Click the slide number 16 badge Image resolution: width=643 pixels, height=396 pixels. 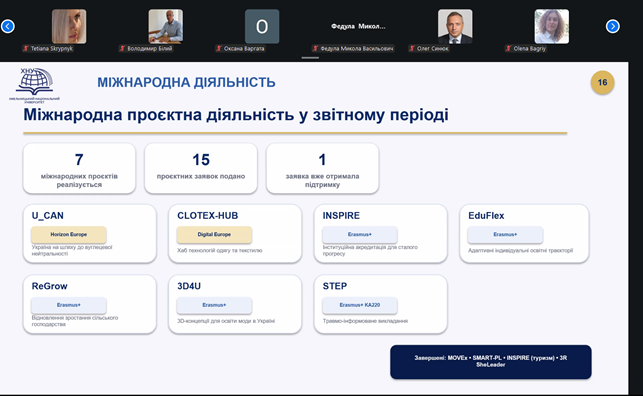pyautogui.click(x=602, y=82)
